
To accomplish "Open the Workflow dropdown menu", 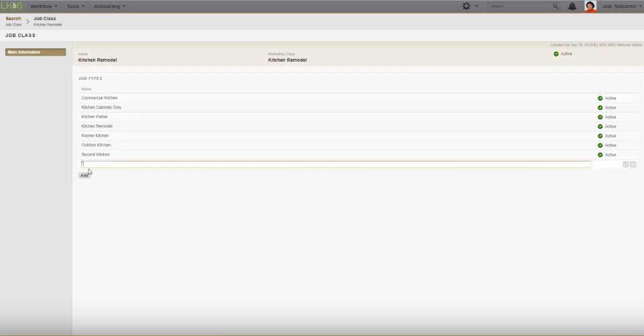I will [44, 6].
